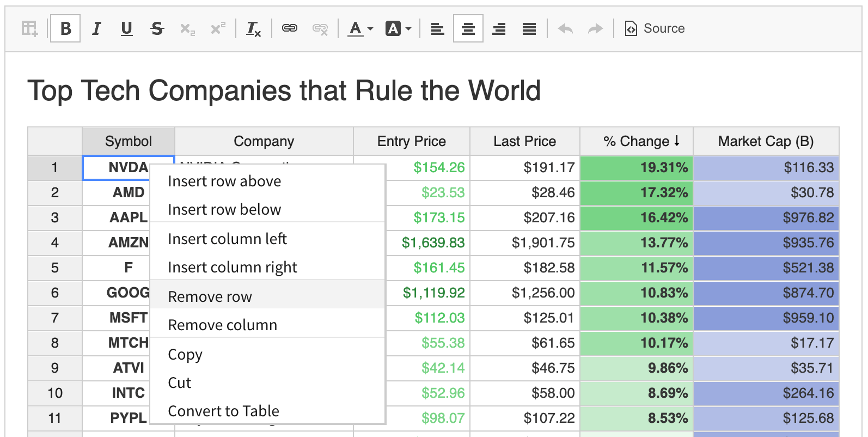
Task: Click the Company column header
Action: click(264, 141)
